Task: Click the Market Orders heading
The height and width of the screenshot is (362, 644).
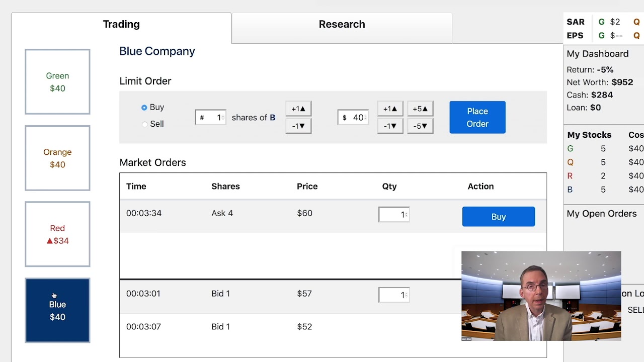Action: pyautogui.click(x=152, y=162)
